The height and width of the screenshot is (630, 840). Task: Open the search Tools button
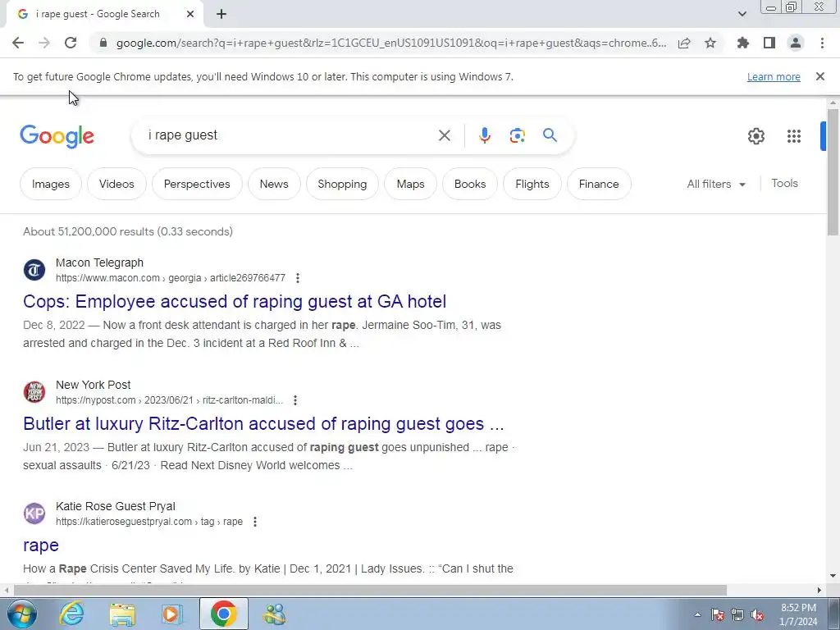(x=784, y=183)
